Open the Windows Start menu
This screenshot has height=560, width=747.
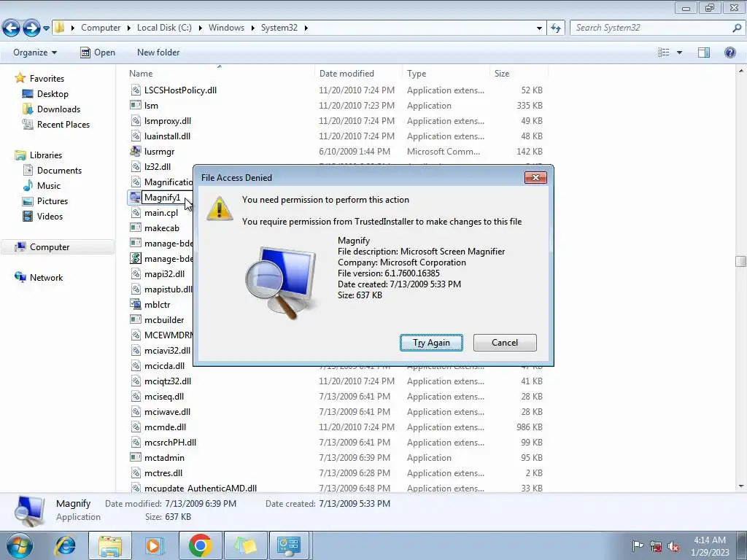click(x=19, y=545)
